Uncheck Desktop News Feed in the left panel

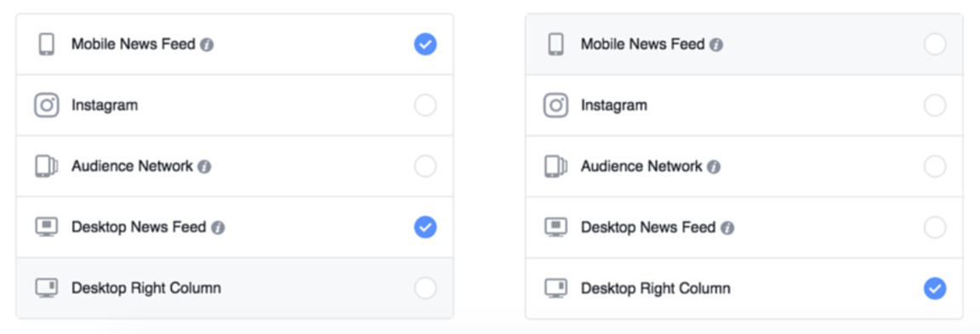(425, 227)
